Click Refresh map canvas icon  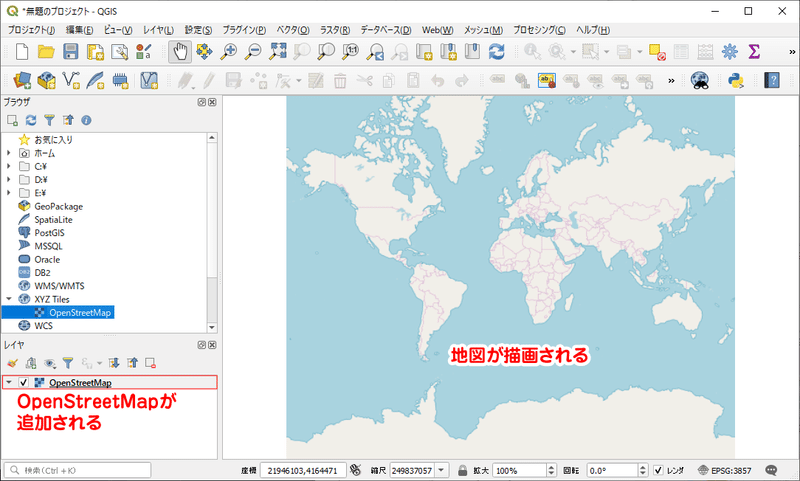(496, 52)
